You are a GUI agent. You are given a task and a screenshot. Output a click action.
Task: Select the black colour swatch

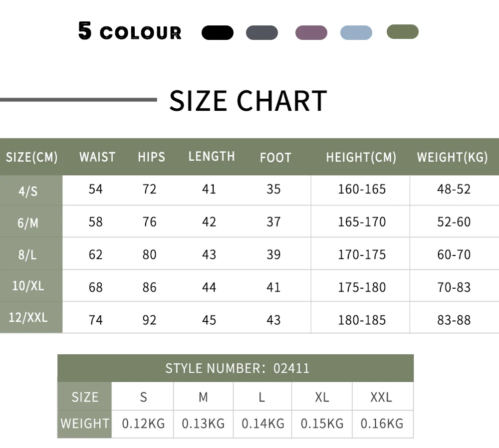pos(217,33)
